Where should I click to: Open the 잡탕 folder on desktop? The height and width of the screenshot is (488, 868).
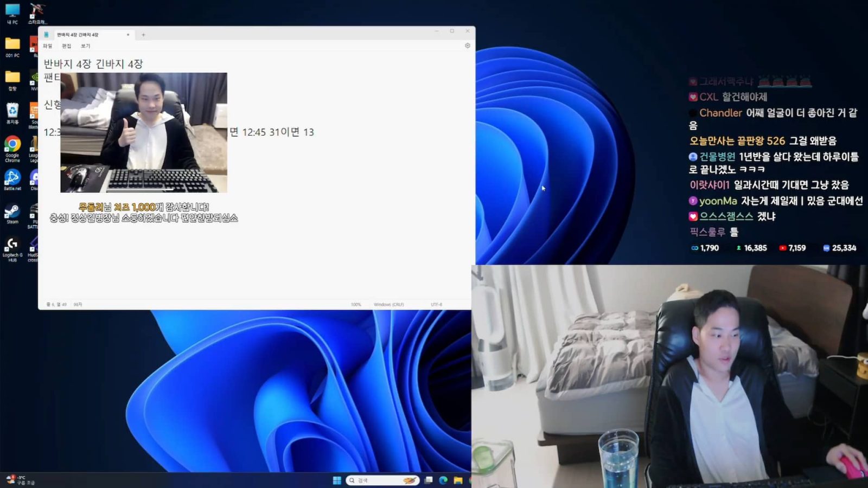click(12, 80)
